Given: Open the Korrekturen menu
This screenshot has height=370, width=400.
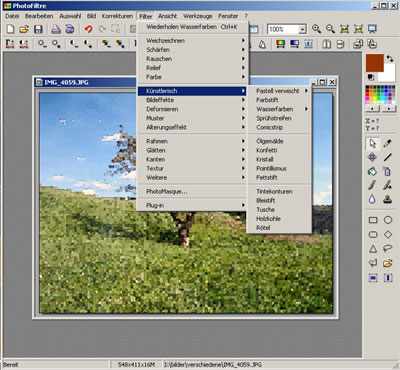Looking at the screenshot, I should click(117, 16).
